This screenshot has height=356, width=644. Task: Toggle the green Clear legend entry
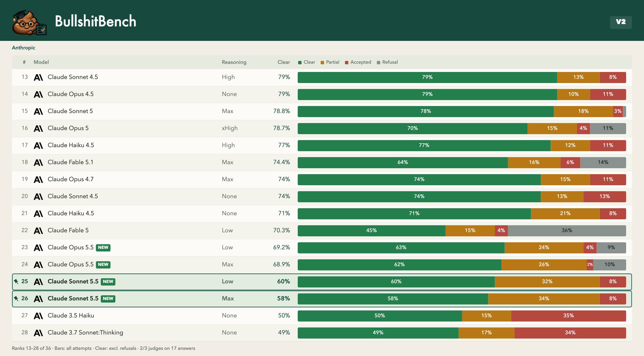(307, 62)
